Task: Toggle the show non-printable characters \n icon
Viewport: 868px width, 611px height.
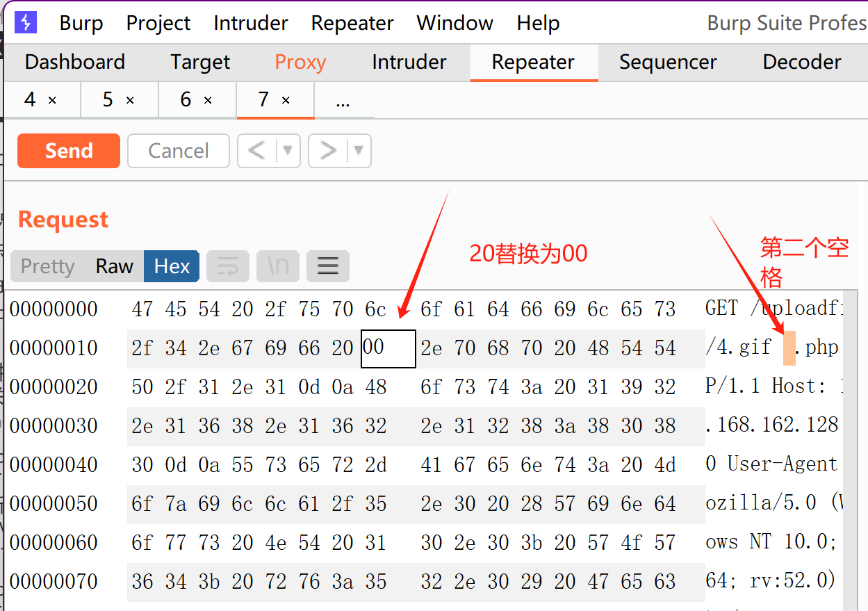Action: (278, 266)
